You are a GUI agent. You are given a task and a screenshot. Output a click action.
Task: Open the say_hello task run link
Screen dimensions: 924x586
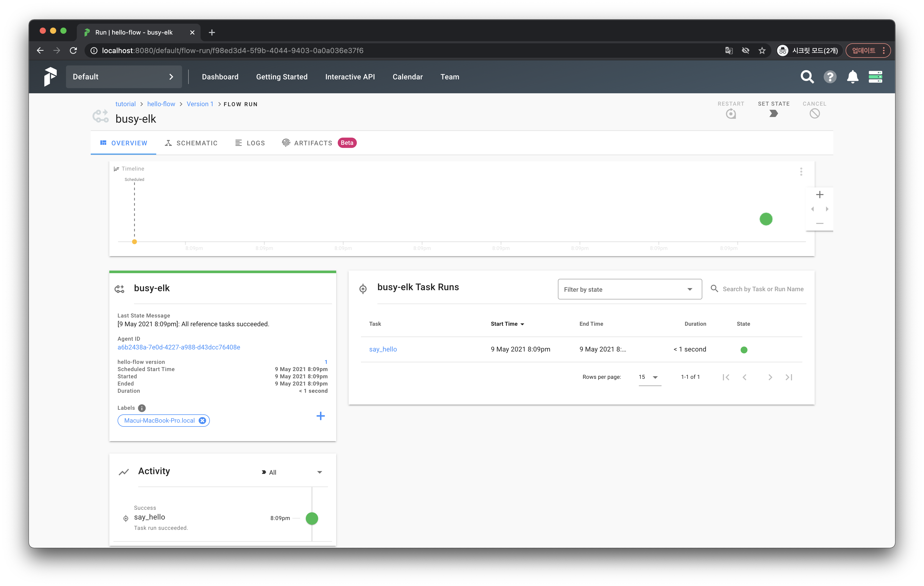(383, 349)
